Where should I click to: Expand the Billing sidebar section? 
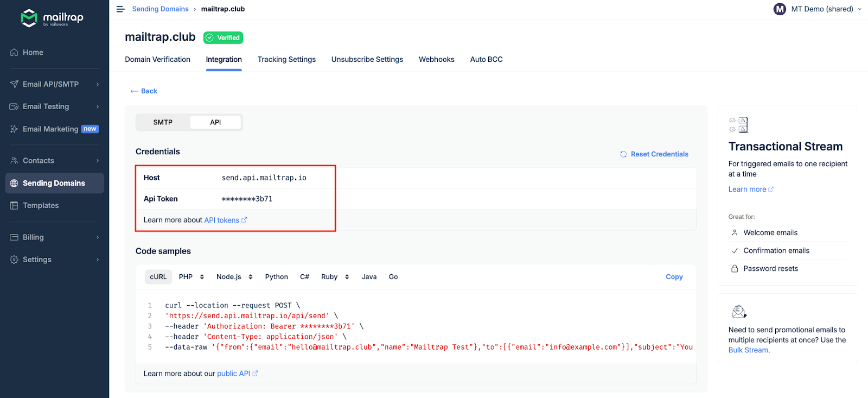coord(54,237)
